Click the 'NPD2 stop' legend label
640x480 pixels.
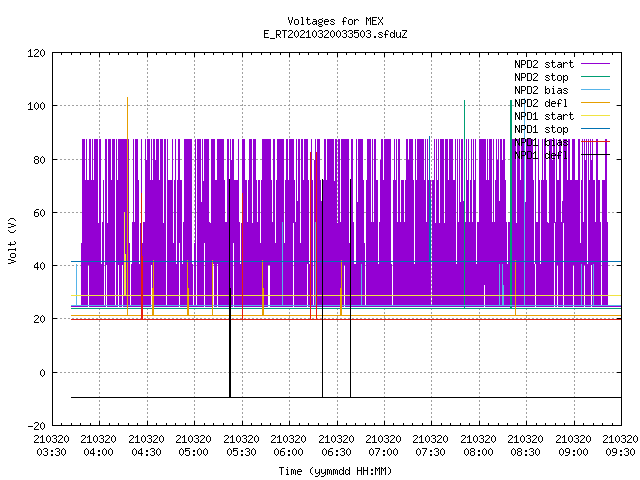click(541, 77)
